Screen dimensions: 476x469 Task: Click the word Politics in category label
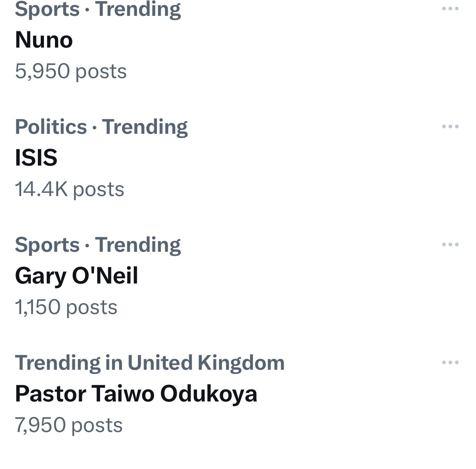coord(51,127)
